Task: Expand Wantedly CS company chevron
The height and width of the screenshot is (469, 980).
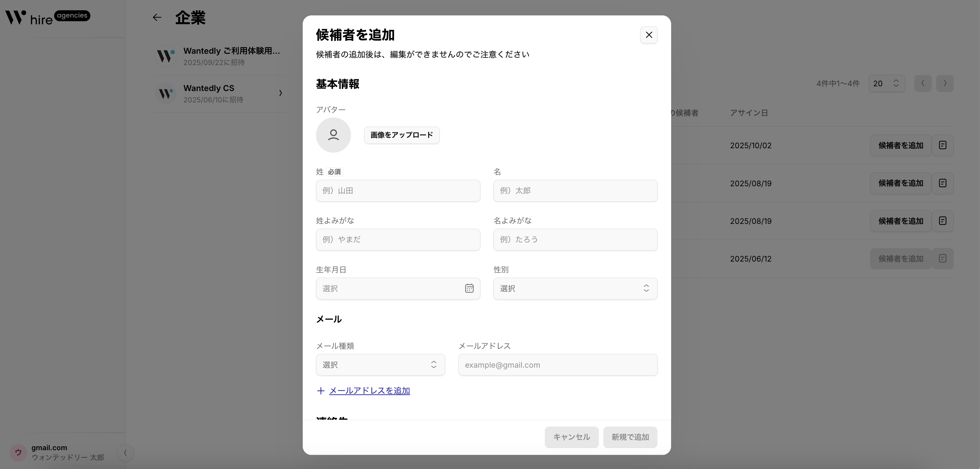Action: coord(280,93)
